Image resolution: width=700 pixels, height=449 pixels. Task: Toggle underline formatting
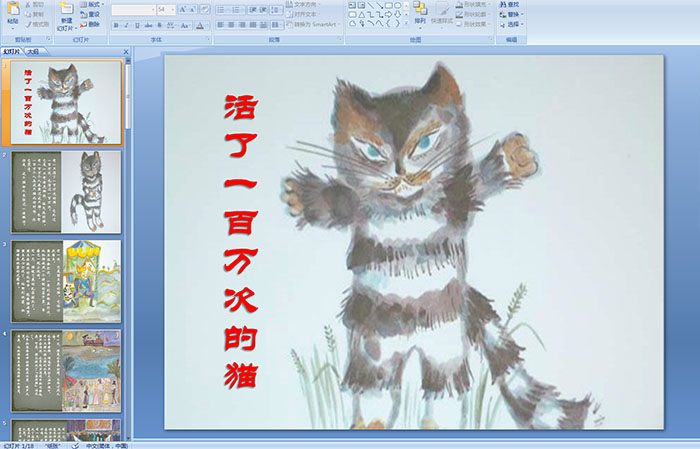137,25
